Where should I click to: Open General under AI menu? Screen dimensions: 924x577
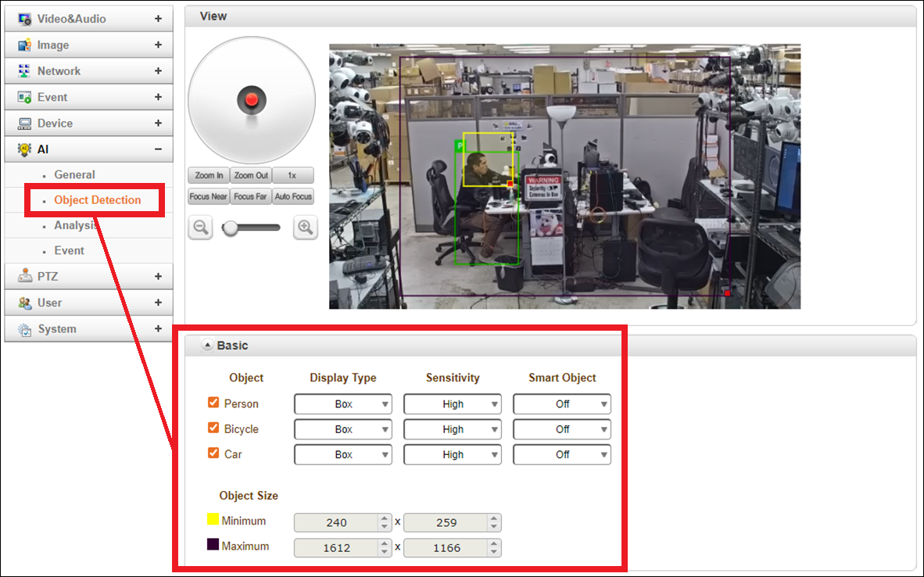[x=74, y=174]
